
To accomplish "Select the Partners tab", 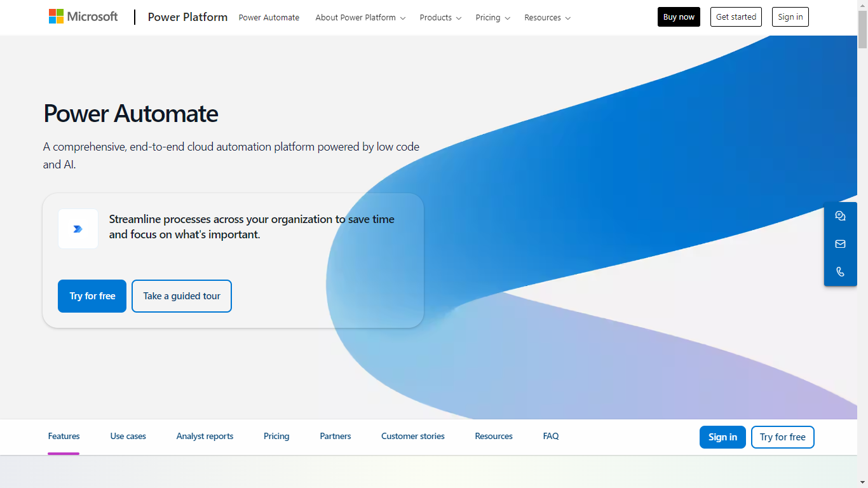I will (x=336, y=437).
